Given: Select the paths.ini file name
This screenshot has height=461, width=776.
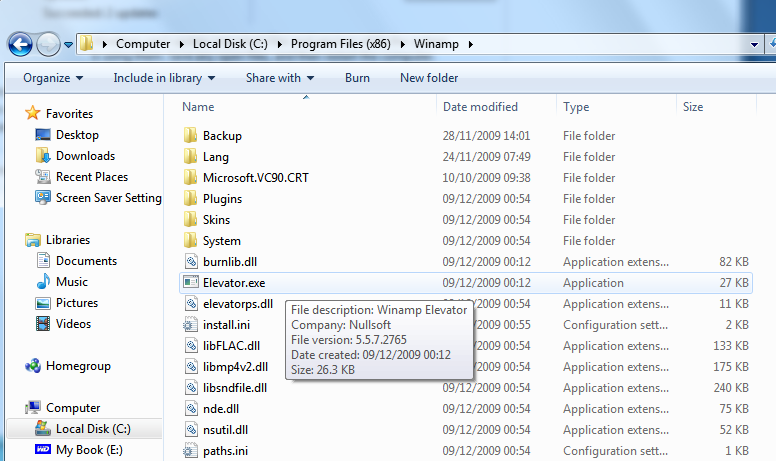Looking at the screenshot, I should pos(225,451).
